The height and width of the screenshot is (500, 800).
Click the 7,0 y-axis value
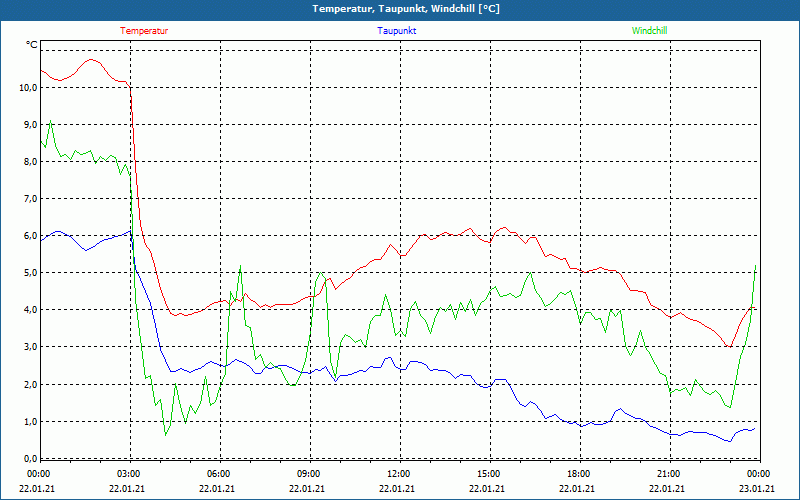click(x=30, y=199)
